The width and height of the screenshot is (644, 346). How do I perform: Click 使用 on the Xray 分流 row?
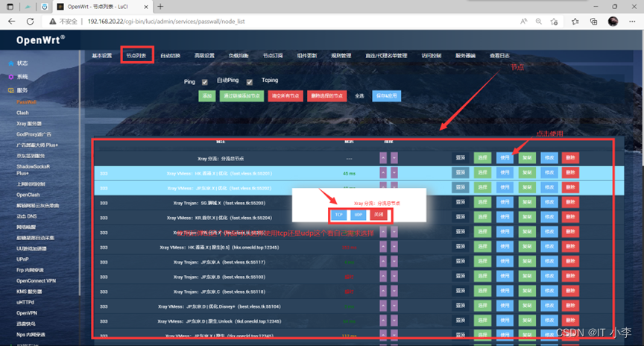point(505,158)
